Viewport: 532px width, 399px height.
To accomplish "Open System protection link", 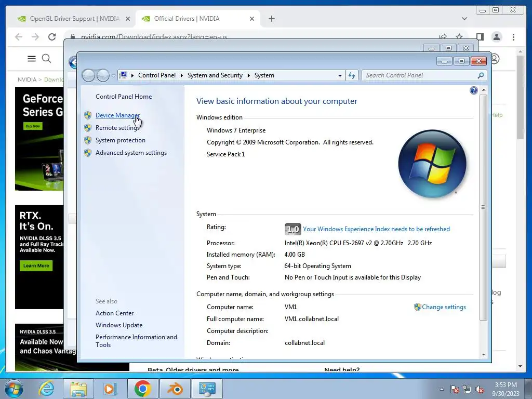I will click(120, 140).
